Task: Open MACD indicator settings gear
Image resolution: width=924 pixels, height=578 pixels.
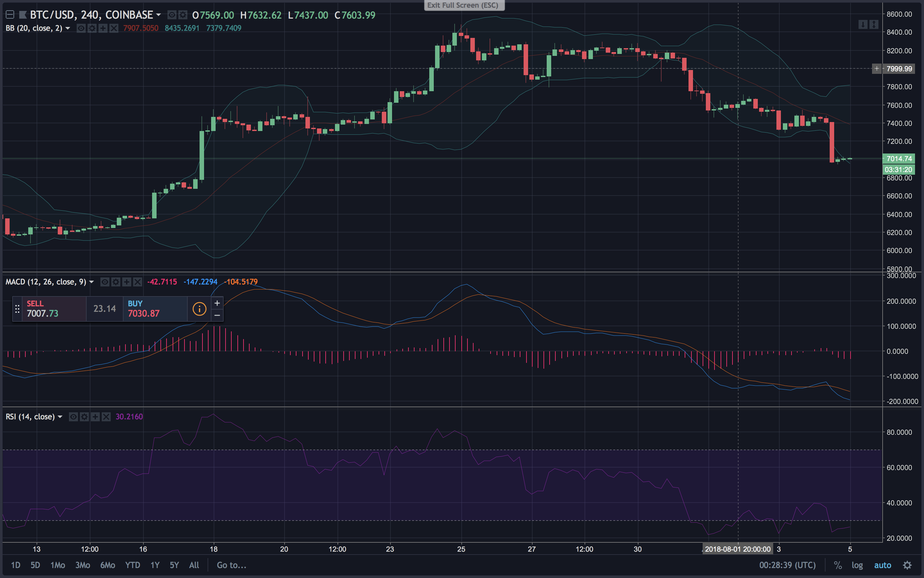Action: 116,282
